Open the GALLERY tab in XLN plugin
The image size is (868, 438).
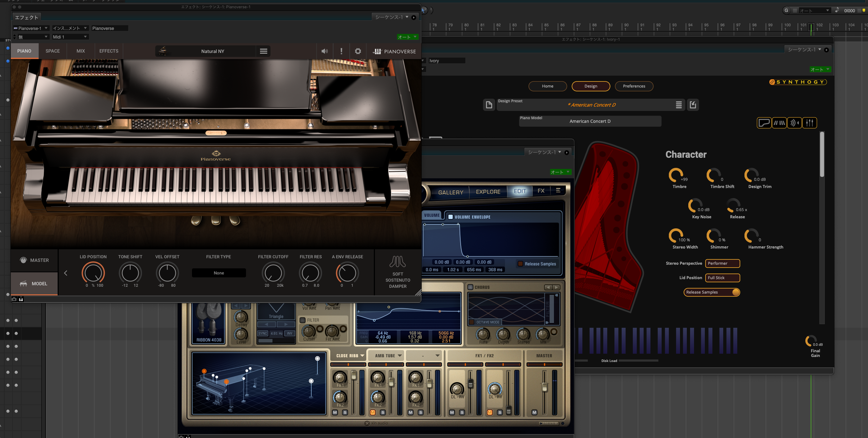click(x=451, y=192)
